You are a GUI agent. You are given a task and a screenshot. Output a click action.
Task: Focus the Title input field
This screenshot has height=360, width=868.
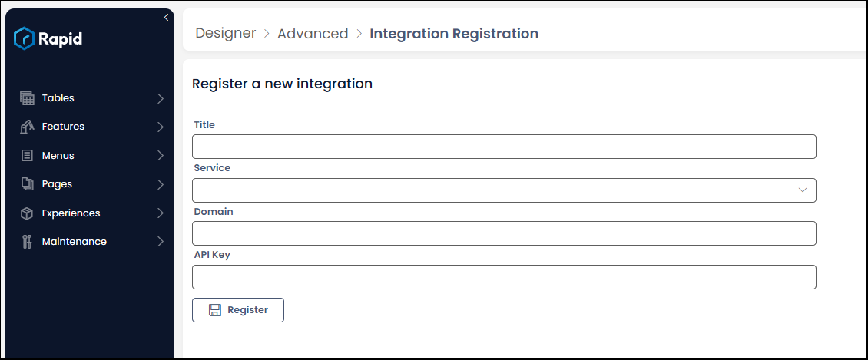pos(503,147)
